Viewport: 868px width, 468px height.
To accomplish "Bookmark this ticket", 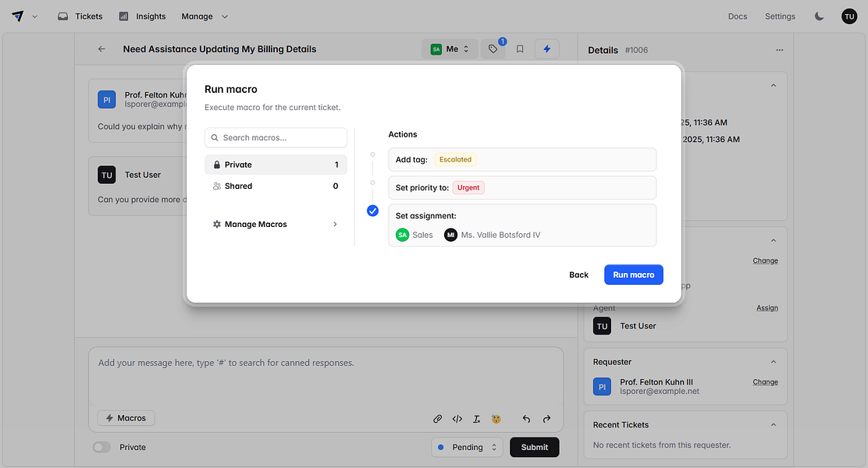I will (x=520, y=48).
